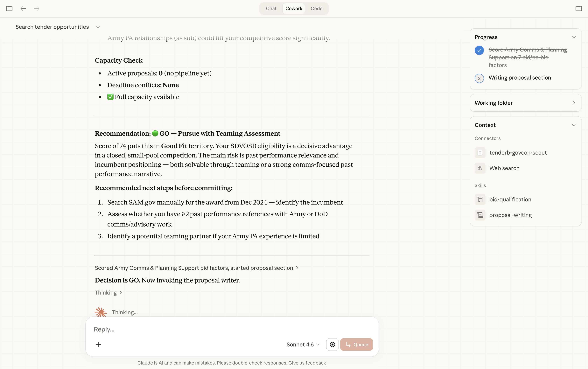Image resolution: width=588 pixels, height=369 pixels.
Task: Collapse the Progress panel
Action: coord(574,37)
